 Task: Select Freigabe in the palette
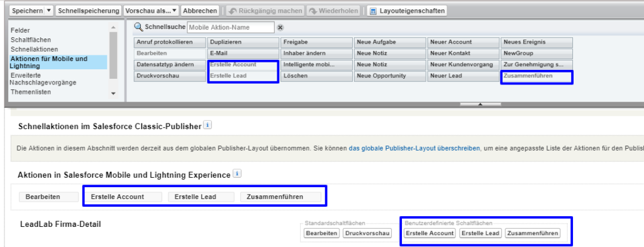click(316, 42)
